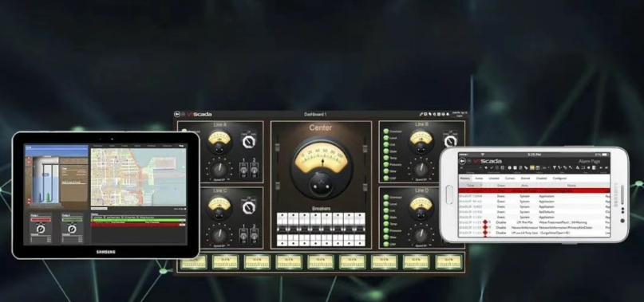Select the Configured alarm tab

point(559,178)
